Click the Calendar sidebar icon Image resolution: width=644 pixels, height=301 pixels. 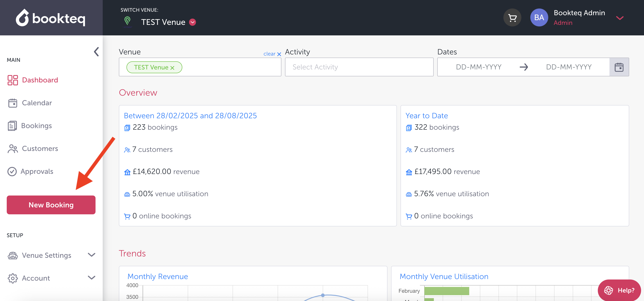tap(13, 103)
